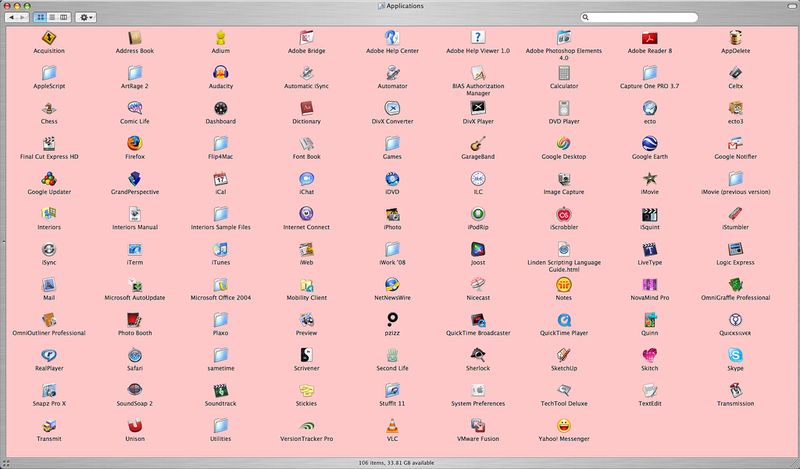Screen dimensions: 800x469
Task: Click the iStumbler icon
Action: pos(735,214)
